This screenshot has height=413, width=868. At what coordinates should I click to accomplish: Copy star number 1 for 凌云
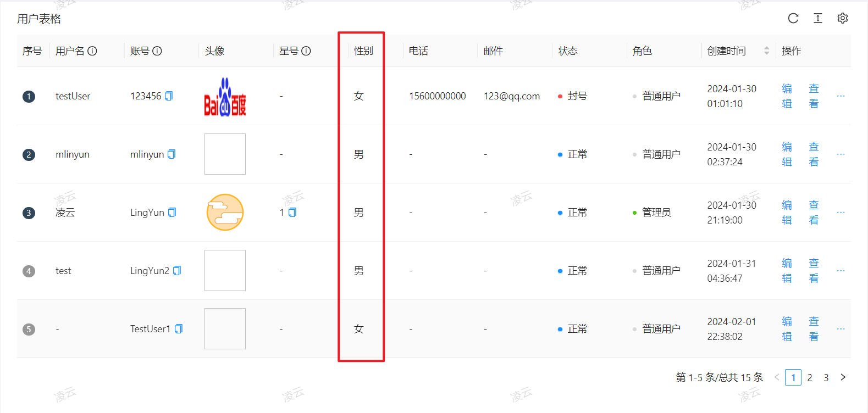pyautogui.click(x=292, y=213)
